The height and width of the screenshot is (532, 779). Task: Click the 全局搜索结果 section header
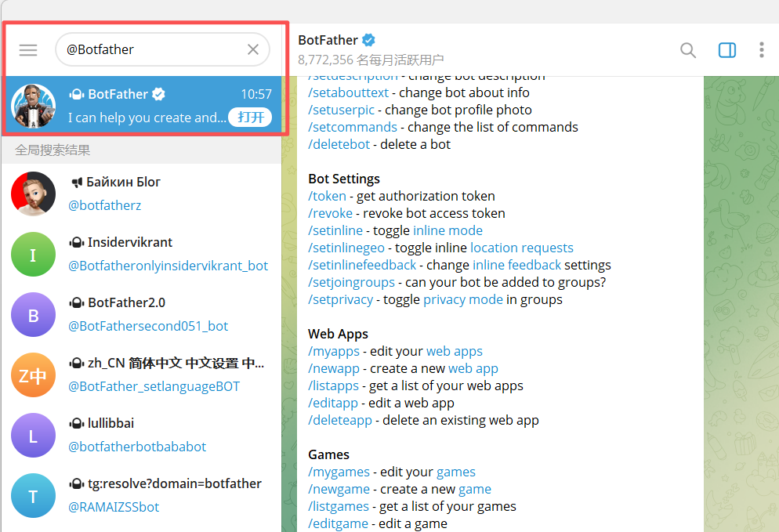53,150
